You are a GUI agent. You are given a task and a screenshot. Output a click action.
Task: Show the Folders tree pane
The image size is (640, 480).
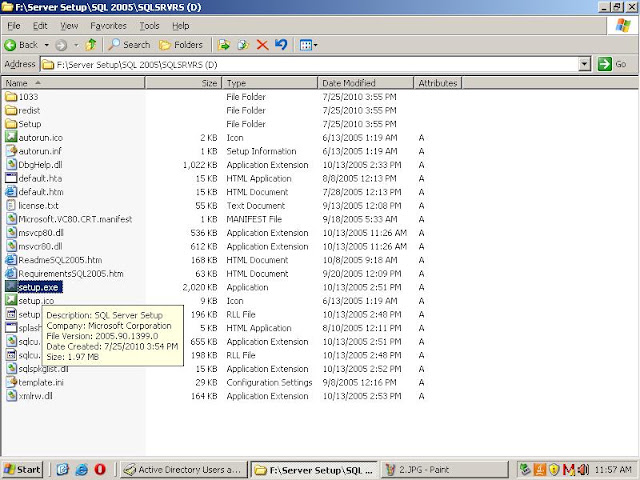tap(181, 44)
